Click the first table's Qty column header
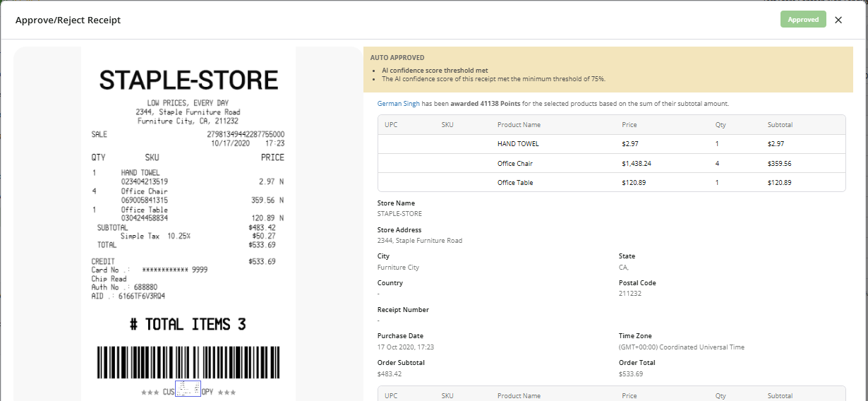The height and width of the screenshot is (401, 868). (x=721, y=125)
